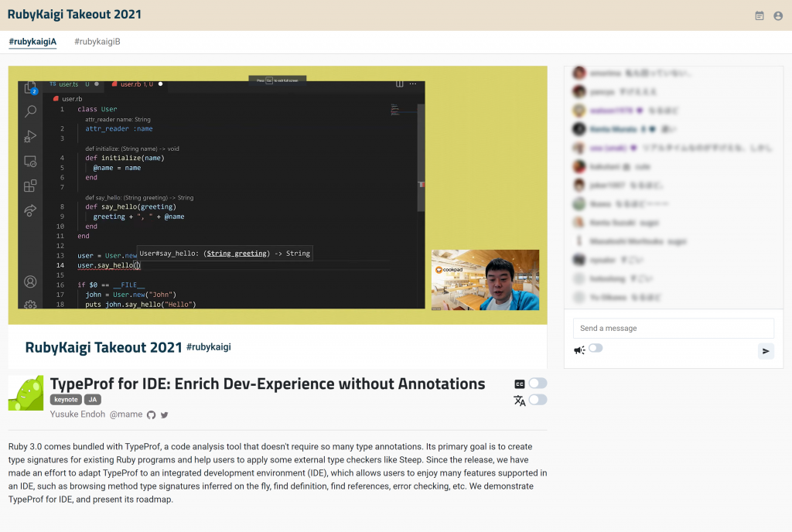This screenshot has width=792, height=532.
Task: Click the keynote badge
Action: (x=66, y=399)
